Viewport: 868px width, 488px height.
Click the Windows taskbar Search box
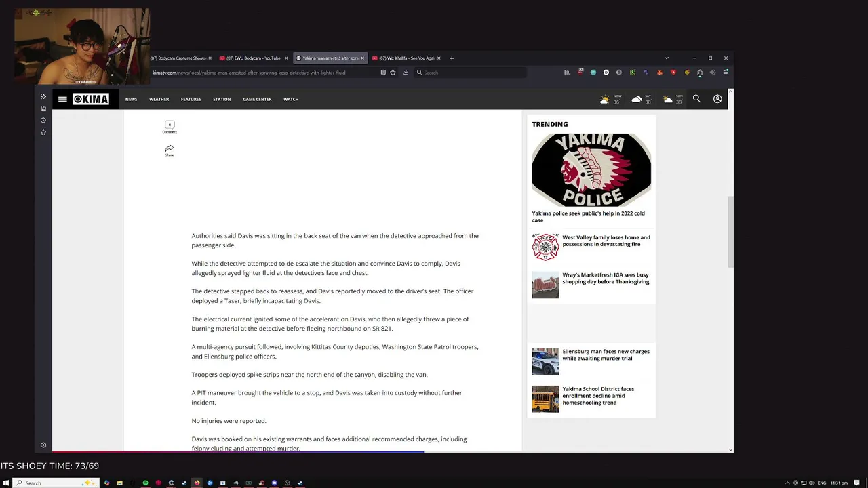tap(55, 483)
